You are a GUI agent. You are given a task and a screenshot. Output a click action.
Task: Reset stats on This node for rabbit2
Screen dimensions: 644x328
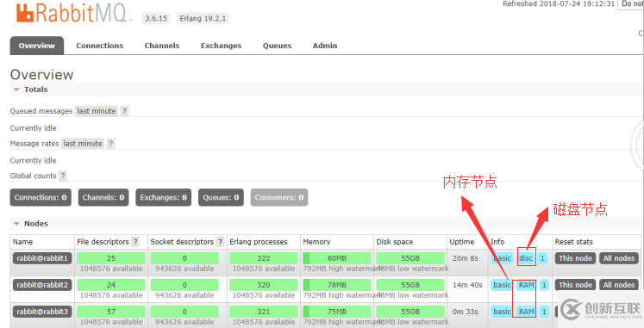tap(575, 285)
